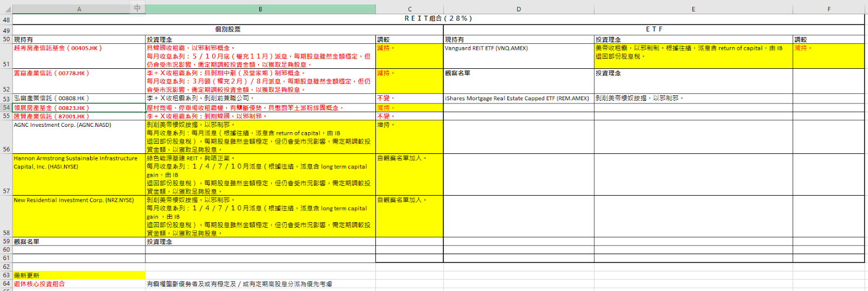Select row 51 header
Screen dimensions: 868x291
click(x=6, y=56)
